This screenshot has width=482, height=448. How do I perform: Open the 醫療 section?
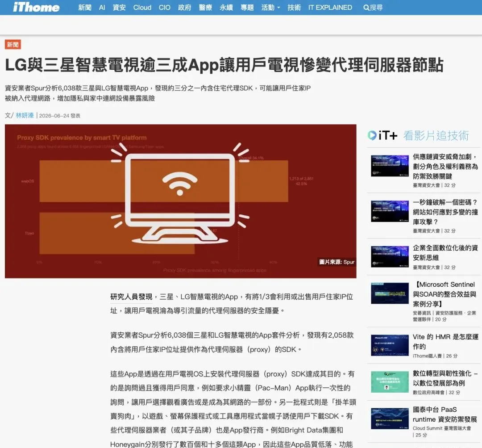205,8
